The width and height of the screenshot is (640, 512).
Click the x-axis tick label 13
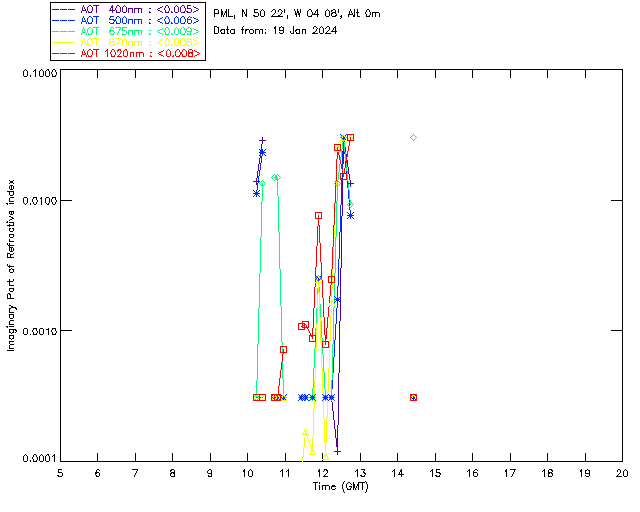click(360, 473)
